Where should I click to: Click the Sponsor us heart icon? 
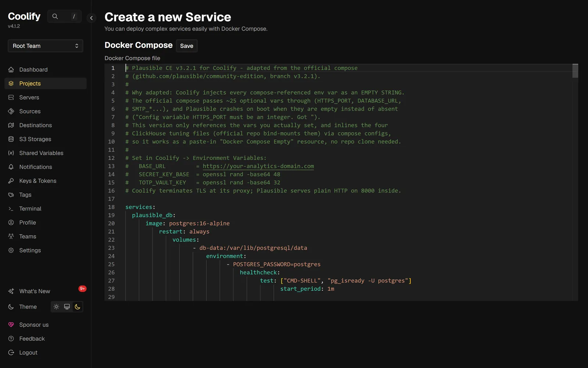pos(11,325)
